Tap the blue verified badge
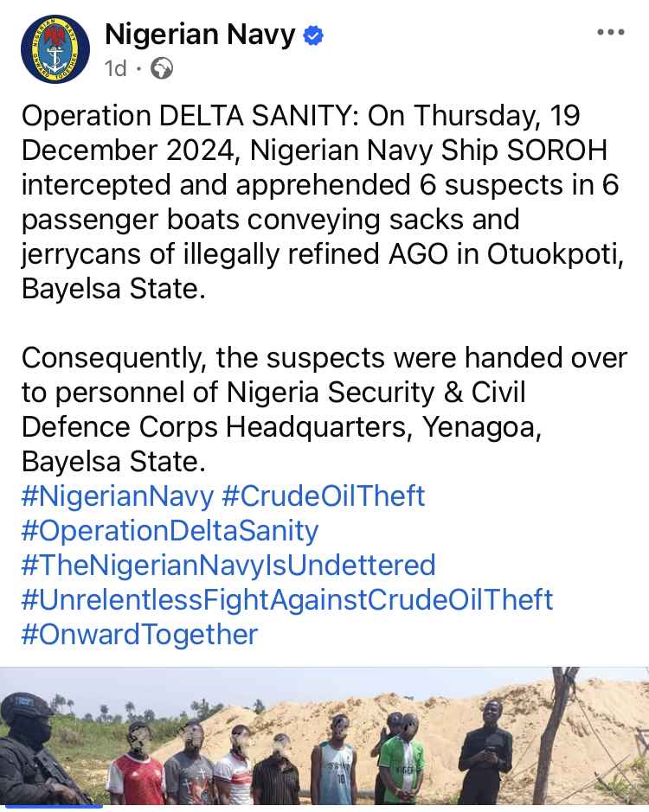649x812 pixels. click(313, 35)
